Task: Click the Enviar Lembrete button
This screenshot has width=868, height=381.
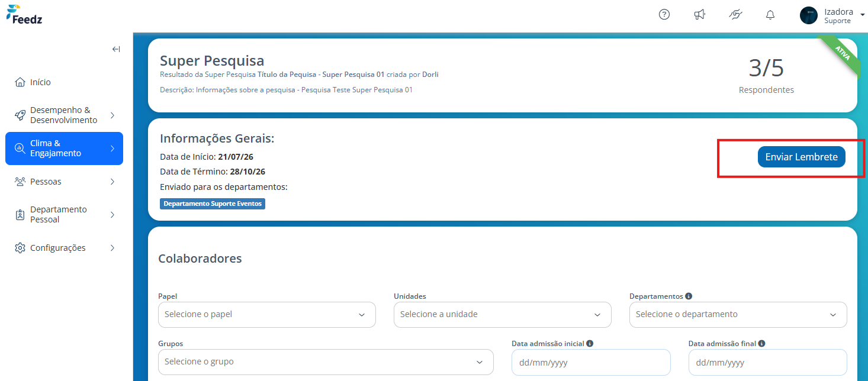Action: pyautogui.click(x=801, y=157)
